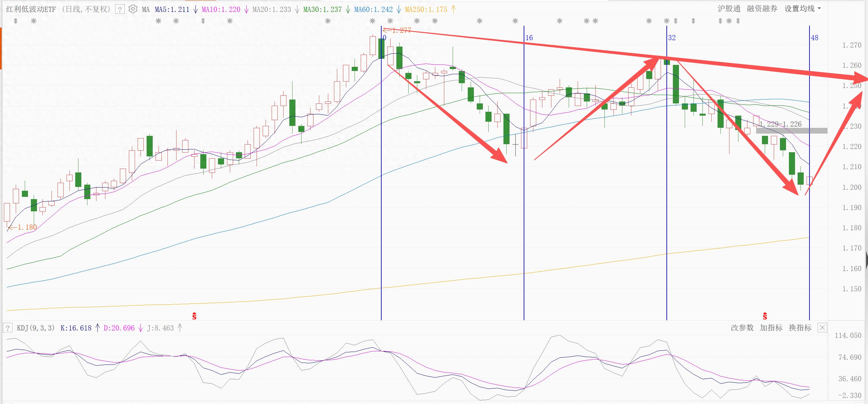
Task: Select the MA250 value label
Action: pyautogui.click(x=426, y=9)
